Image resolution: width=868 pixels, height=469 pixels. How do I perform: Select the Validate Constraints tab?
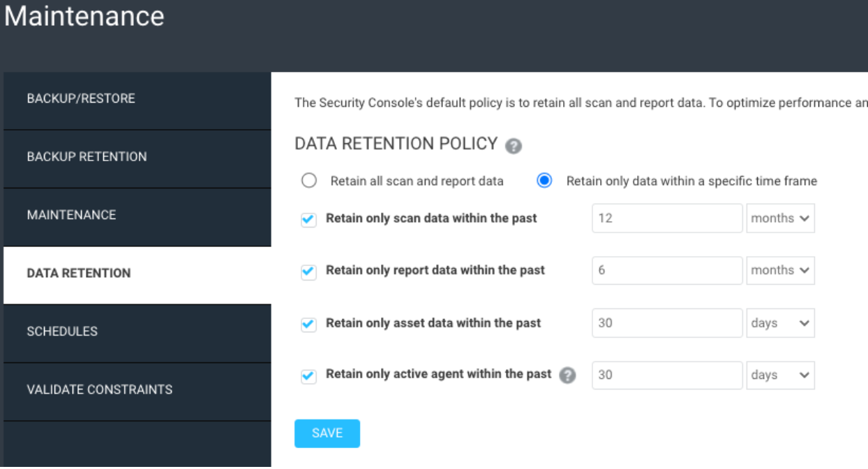[137, 389]
